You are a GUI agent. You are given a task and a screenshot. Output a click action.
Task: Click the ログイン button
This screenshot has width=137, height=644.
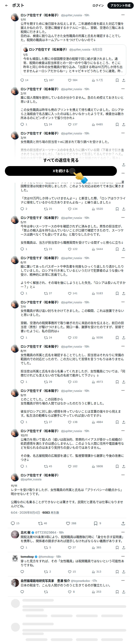coord(98,5)
